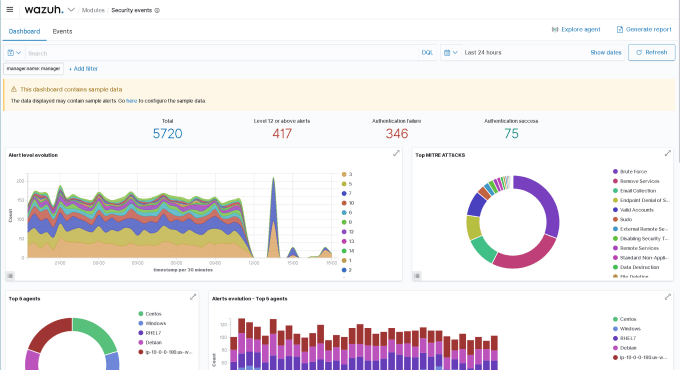The width and height of the screenshot is (680, 370).
Task: Follow the 'here' link in sample data notice
Action: [x=131, y=101]
